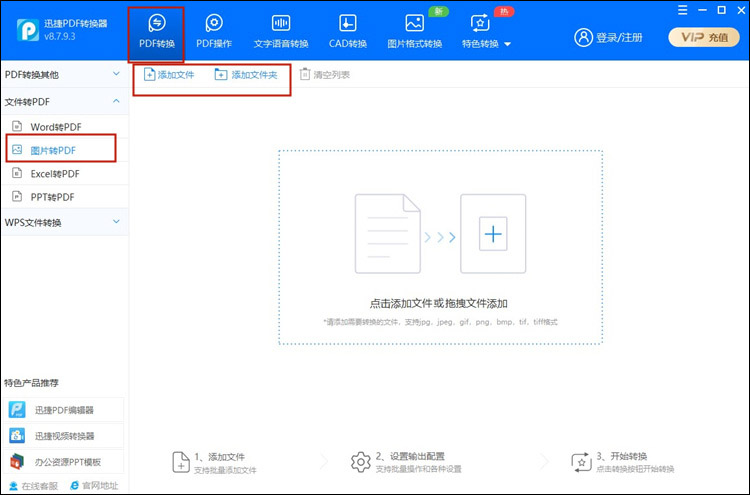
Task: Open 登录/注册 link
Action: point(619,37)
